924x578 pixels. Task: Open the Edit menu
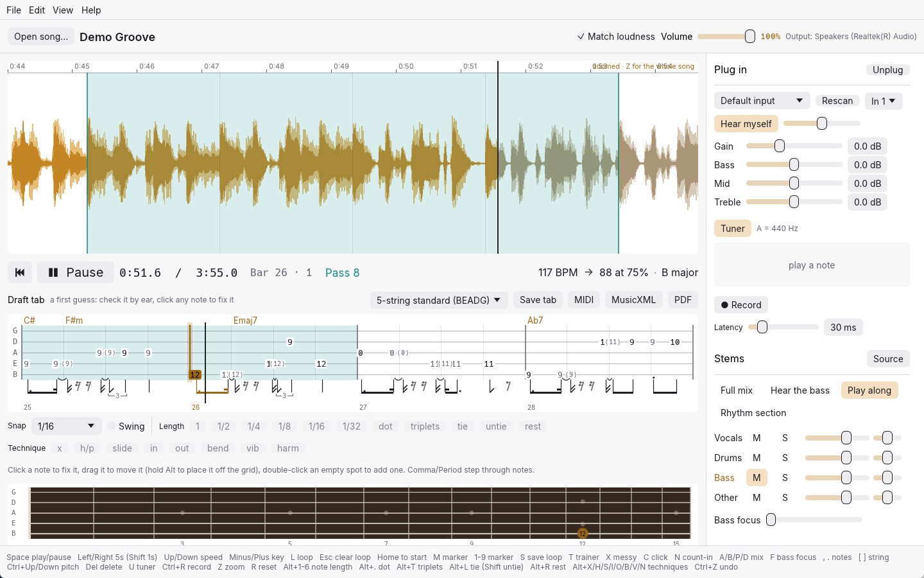click(x=37, y=10)
